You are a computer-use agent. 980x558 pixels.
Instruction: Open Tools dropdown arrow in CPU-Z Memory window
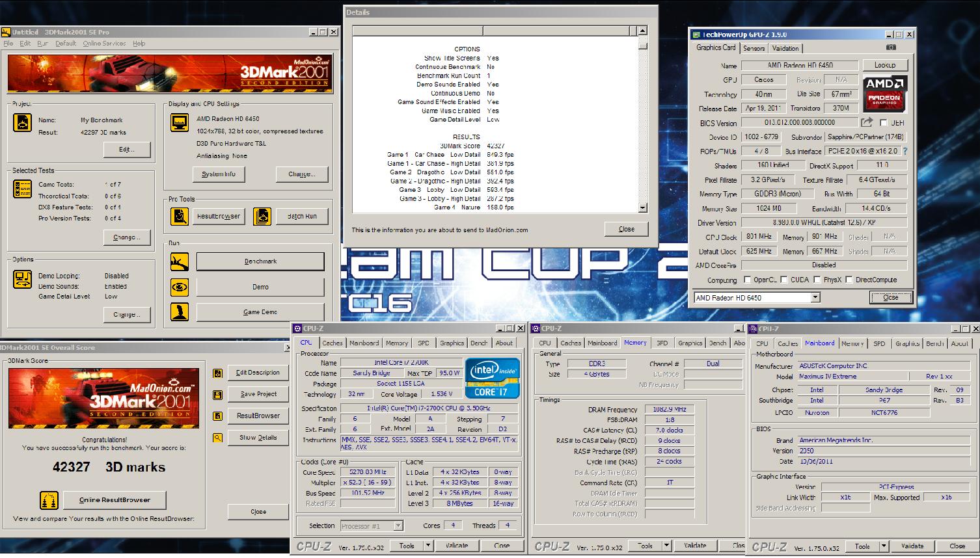666,546
